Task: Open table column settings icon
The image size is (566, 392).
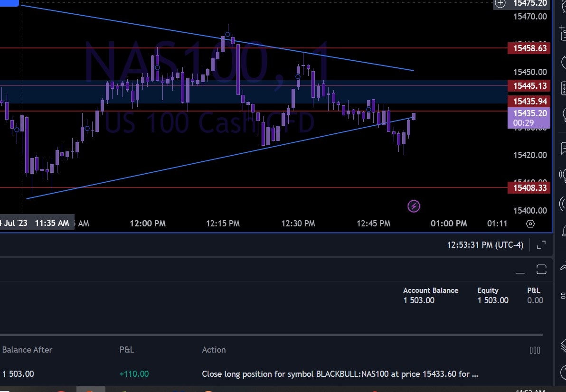Action: pyautogui.click(x=535, y=350)
